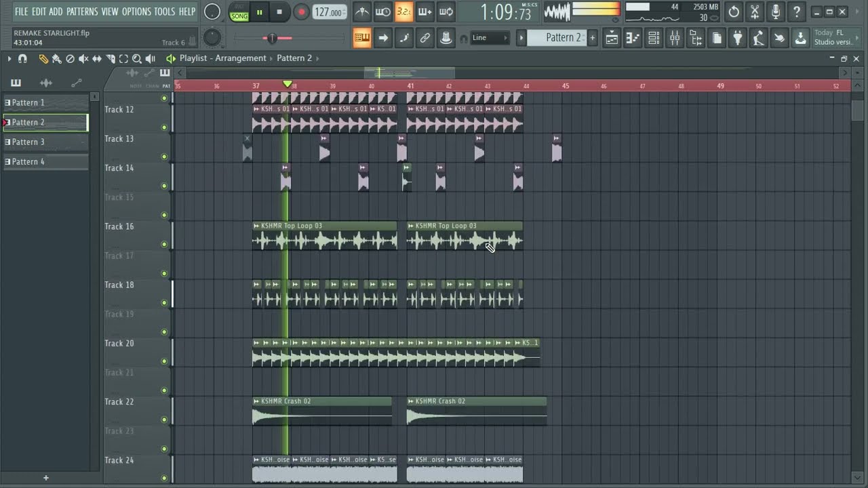868x488 pixels.
Task: Open the FILE menu
Action: [21, 12]
